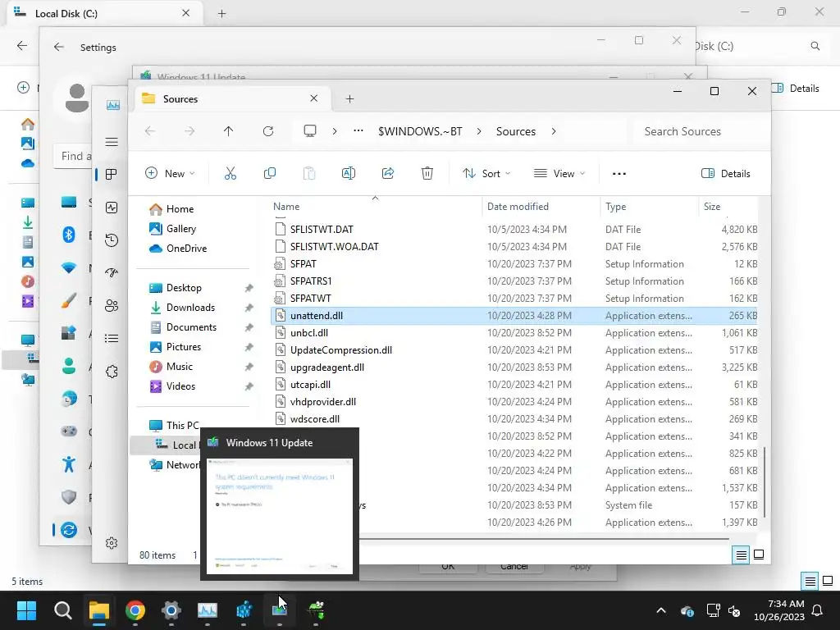Click Sources breadcrumb in address bar
This screenshot has height=630, width=840.
516,131
